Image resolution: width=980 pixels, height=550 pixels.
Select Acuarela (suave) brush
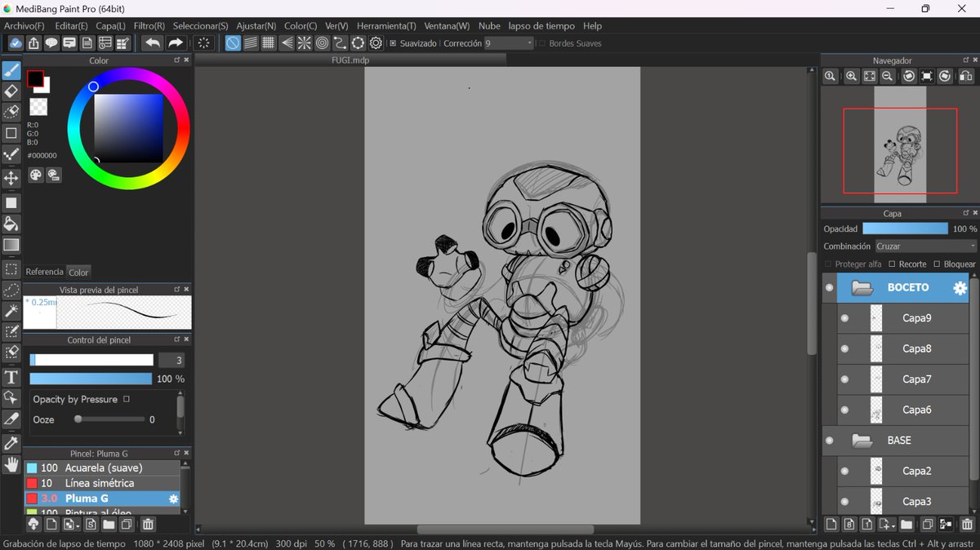(102, 468)
